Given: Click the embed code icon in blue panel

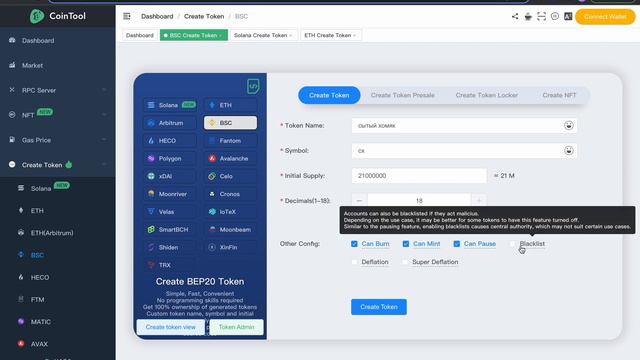Looking at the screenshot, I should pyautogui.click(x=253, y=86).
